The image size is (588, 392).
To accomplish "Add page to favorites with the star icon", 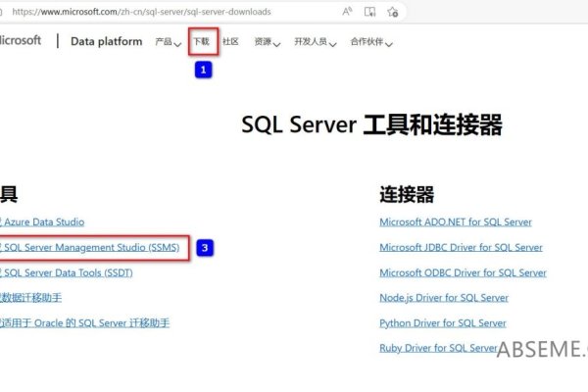I will tap(393, 12).
